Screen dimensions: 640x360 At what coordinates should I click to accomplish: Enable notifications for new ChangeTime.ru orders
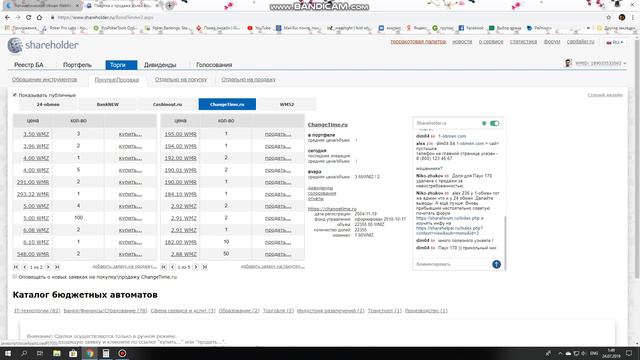[x=15, y=277]
